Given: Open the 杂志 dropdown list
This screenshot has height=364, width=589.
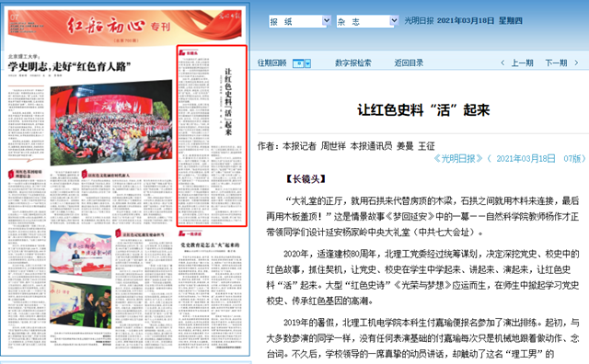Looking at the screenshot, I should pos(367,21).
